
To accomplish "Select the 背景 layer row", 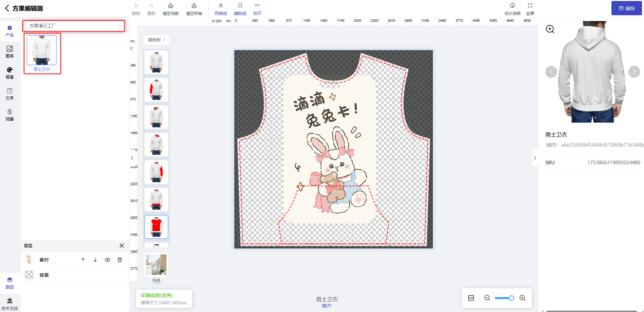I will click(75, 275).
